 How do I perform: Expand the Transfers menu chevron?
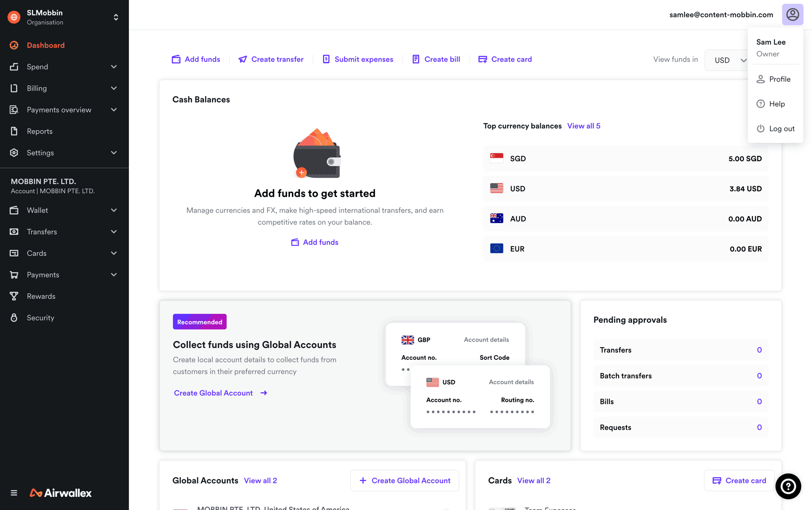coord(114,232)
